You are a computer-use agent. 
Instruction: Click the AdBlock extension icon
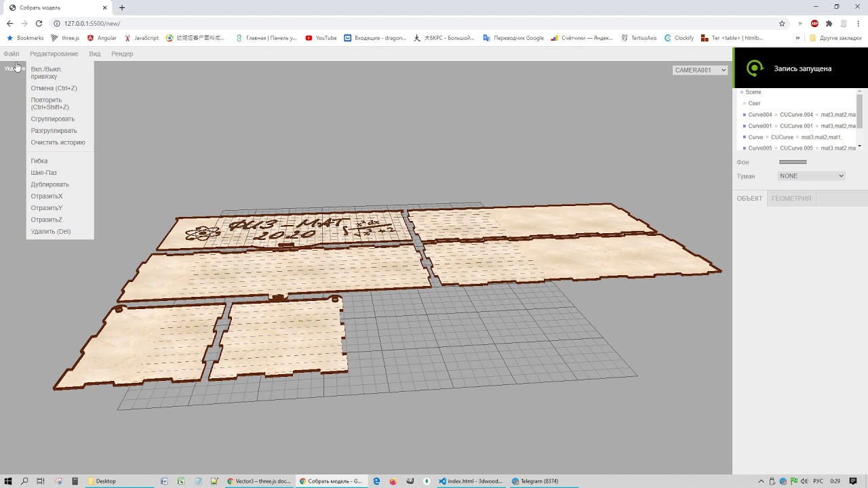coord(814,23)
